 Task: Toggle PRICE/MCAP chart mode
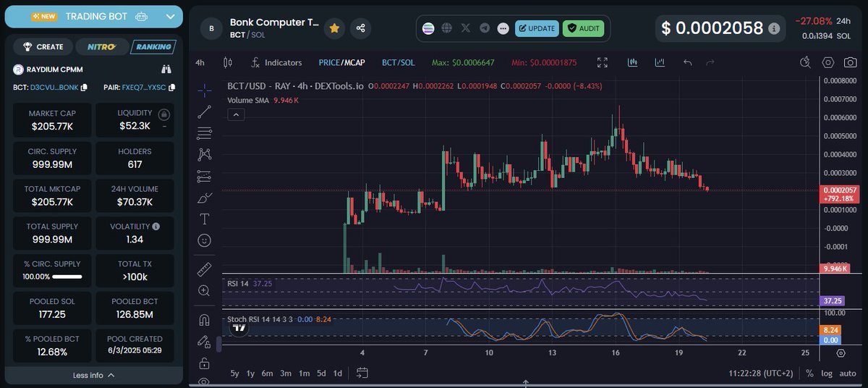343,62
